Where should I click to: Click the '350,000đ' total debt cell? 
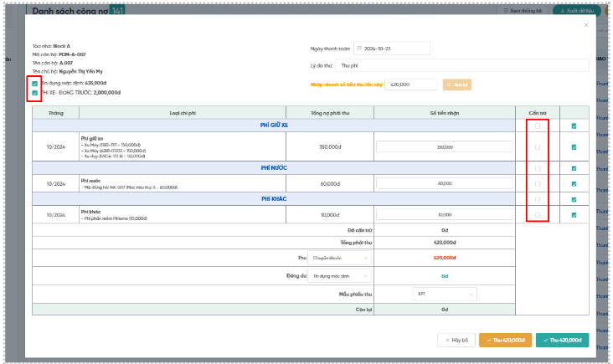click(x=330, y=146)
